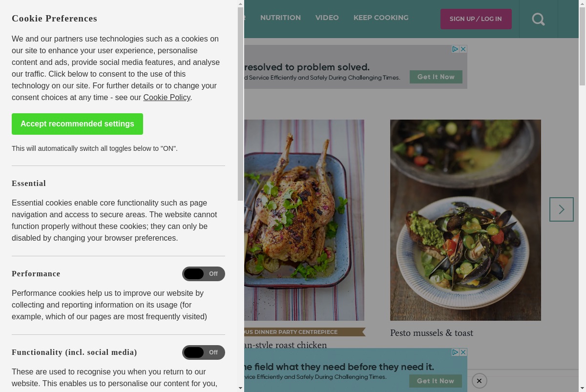This screenshot has width=586, height=392.
Task: Click cookie panel scroll-down arrow
Action: pos(240,388)
